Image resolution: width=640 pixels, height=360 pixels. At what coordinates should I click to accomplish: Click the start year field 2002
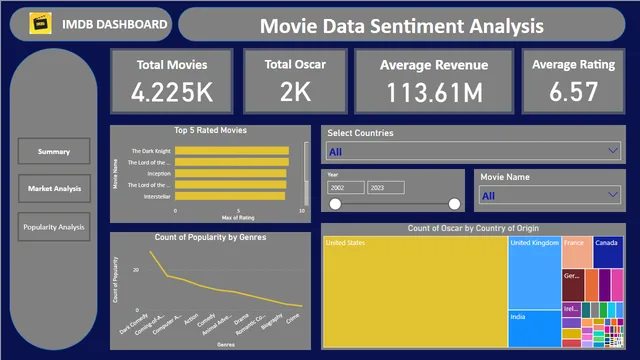(346, 187)
